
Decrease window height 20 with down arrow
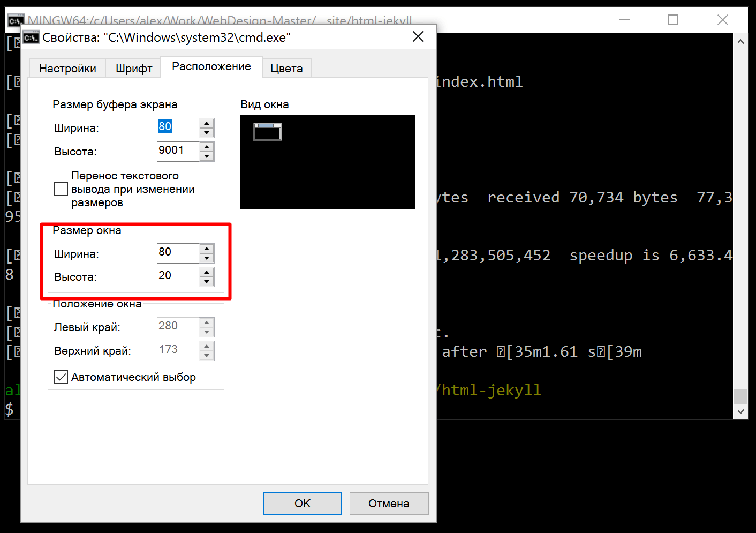[x=207, y=282]
